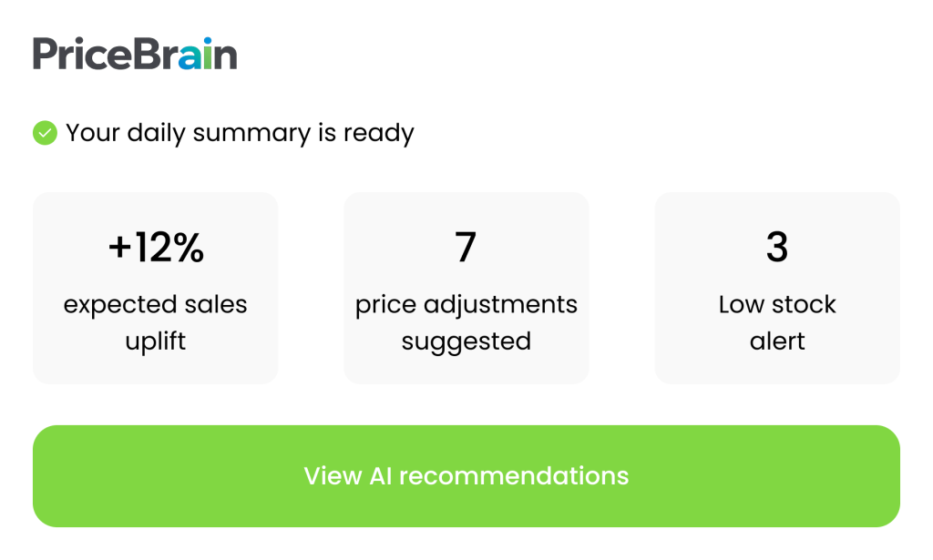
Task: Click the word "suggested" in the middle card
Action: pyautogui.click(x=466, y=342)
